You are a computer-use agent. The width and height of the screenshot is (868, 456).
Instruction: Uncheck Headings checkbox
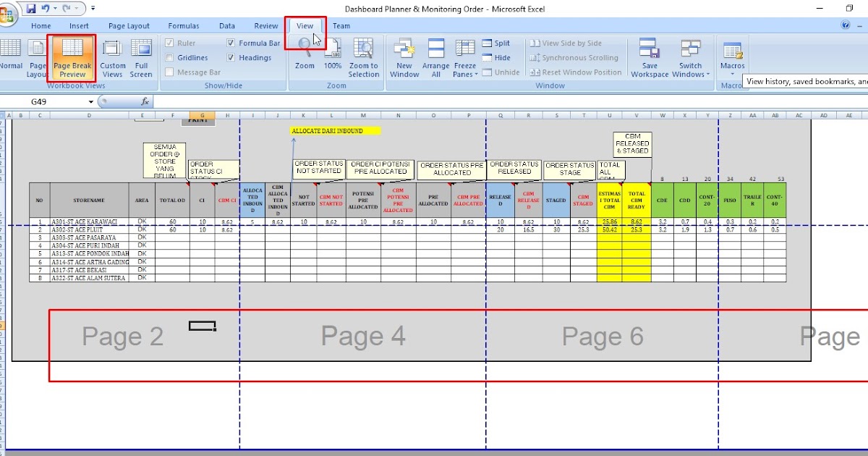(231, 58)
